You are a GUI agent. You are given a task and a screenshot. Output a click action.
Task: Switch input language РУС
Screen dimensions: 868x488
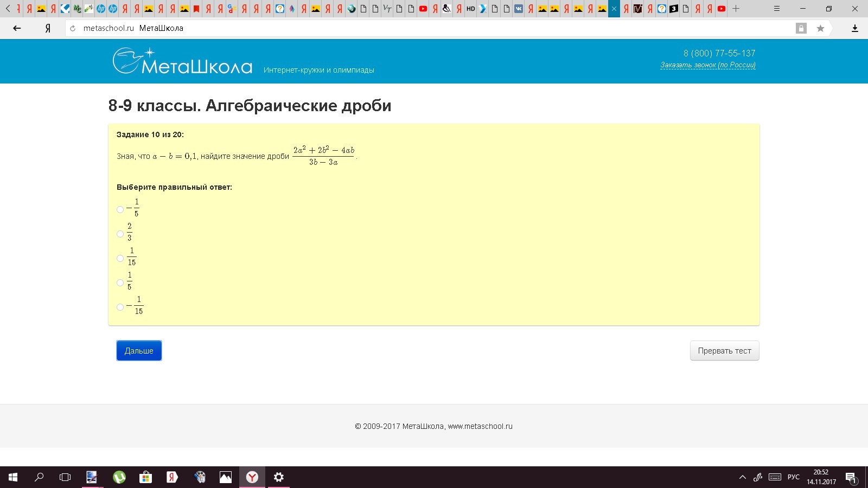[x=794, y=477]
